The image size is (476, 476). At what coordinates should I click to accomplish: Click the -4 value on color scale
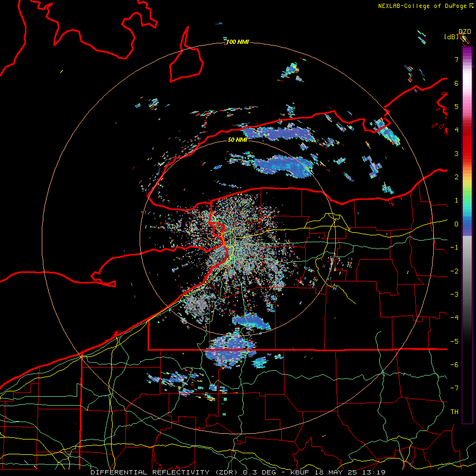454,318
